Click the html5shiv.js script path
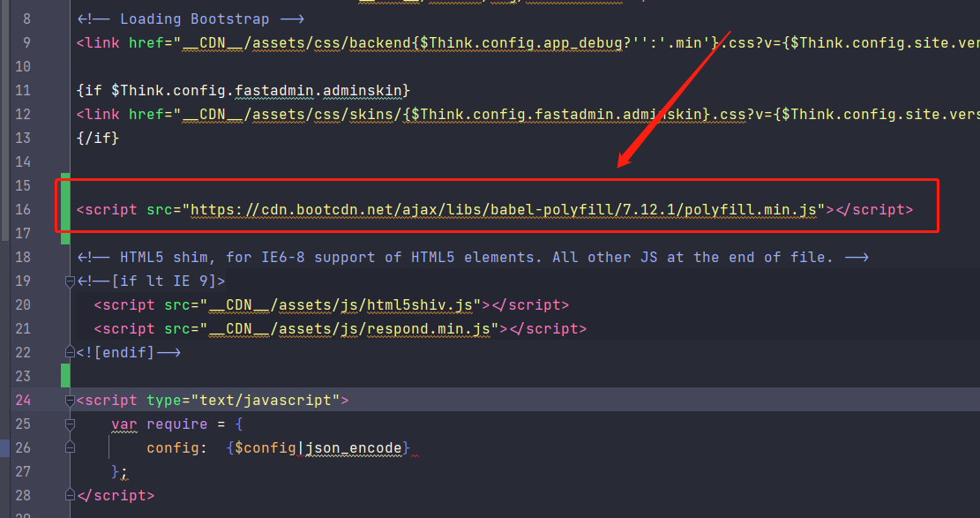 click(340, 305)
